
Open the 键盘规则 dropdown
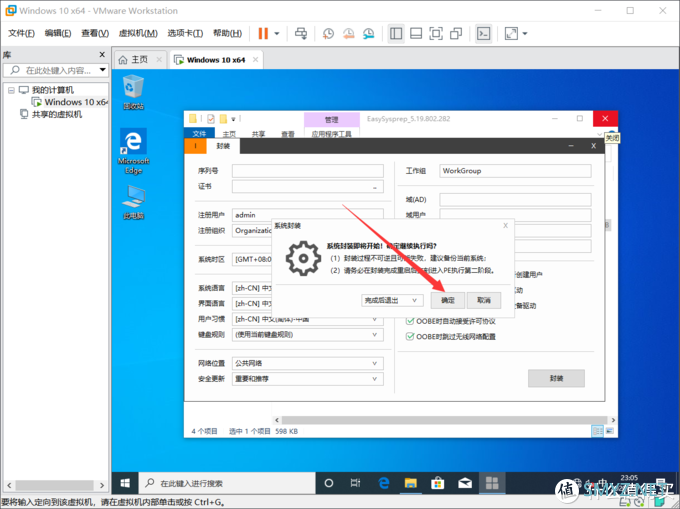click(308, 335)
